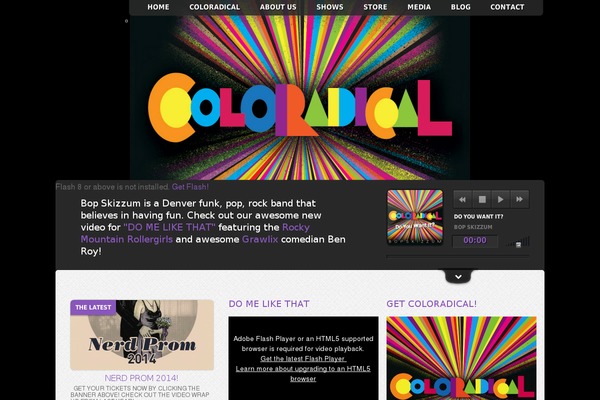Click the 00:00 time display

(475, 241)
